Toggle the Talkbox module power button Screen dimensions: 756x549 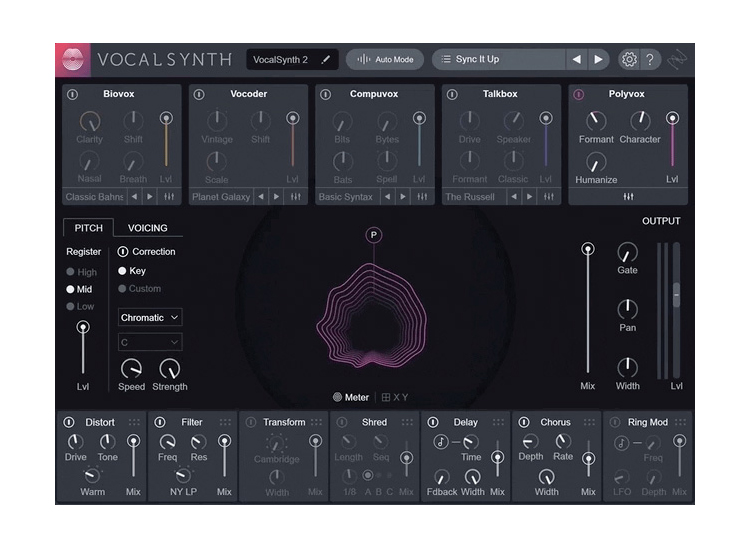coord(452,94)
